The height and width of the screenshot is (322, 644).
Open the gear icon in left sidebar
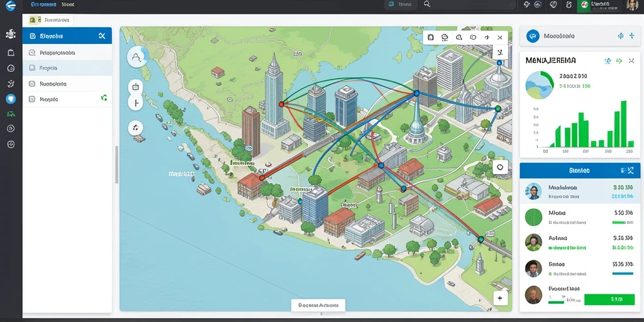coord(11,34)
